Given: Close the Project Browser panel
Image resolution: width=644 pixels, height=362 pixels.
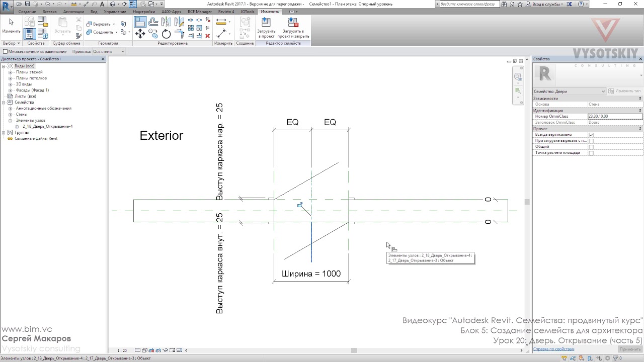Looking at the screenshot, I should 103,59.
